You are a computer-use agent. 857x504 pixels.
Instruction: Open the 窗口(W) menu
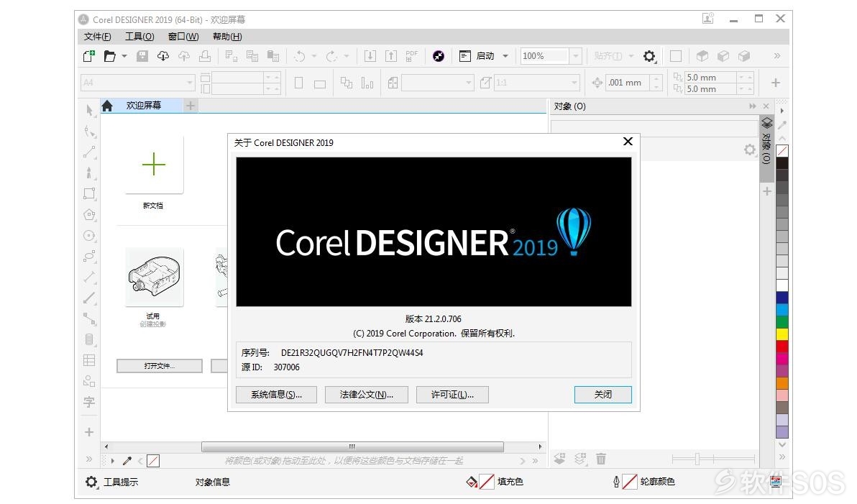tap(183, 36)
